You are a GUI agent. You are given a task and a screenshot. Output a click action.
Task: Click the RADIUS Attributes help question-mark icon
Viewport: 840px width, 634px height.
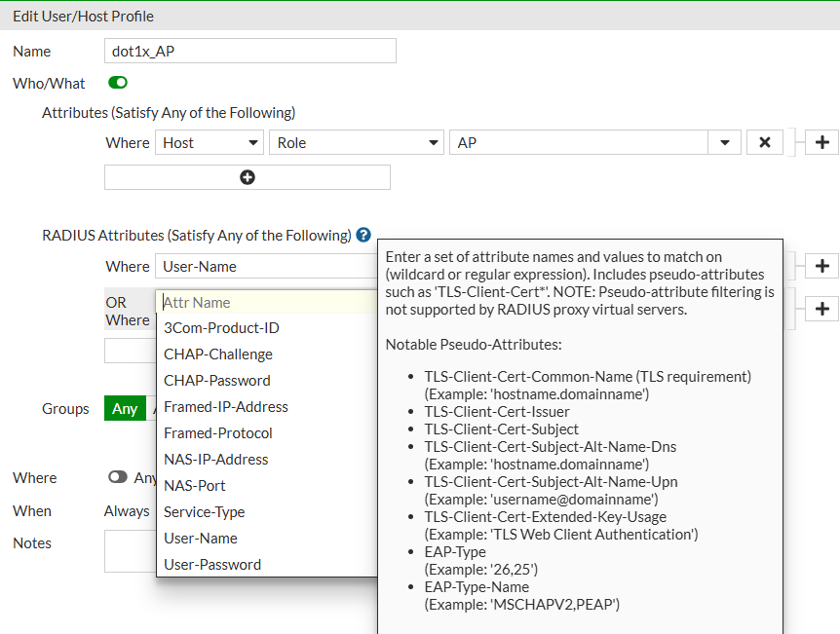pos(363,235)
